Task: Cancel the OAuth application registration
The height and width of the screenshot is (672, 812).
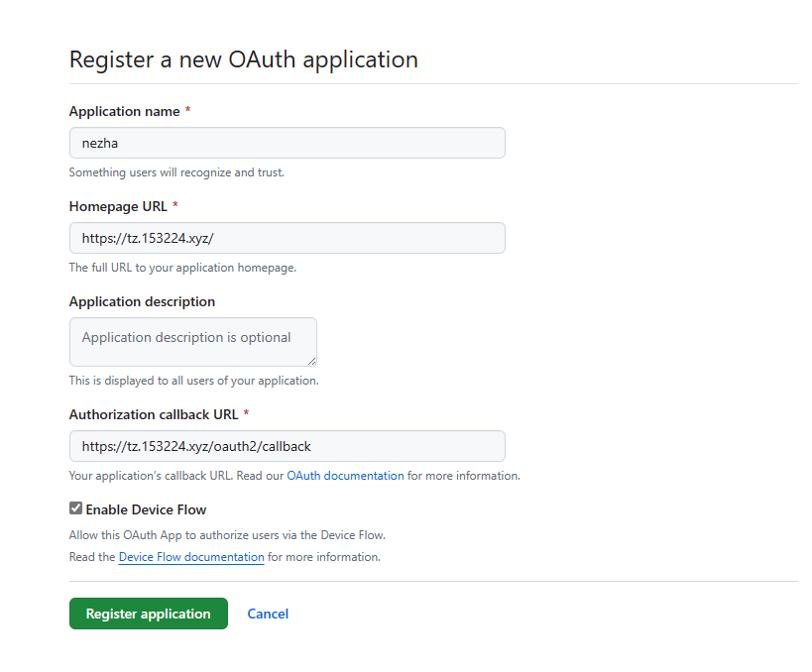Action: (268, 614)
